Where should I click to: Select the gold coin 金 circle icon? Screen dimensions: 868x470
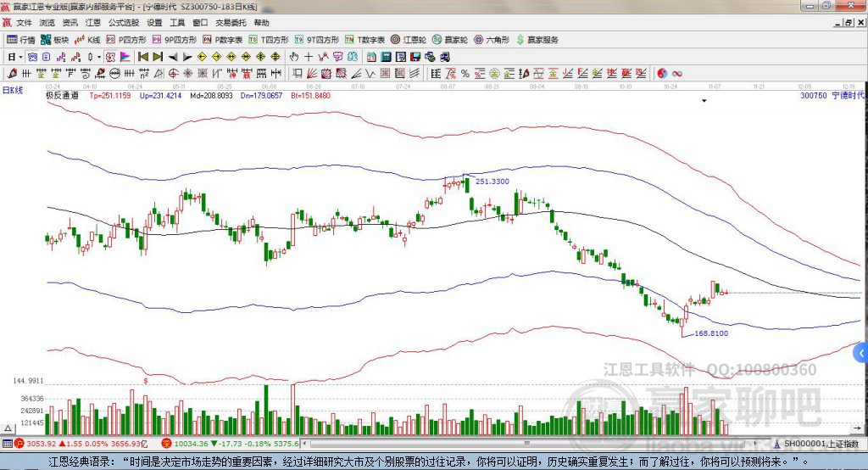[x=494, y=74]
